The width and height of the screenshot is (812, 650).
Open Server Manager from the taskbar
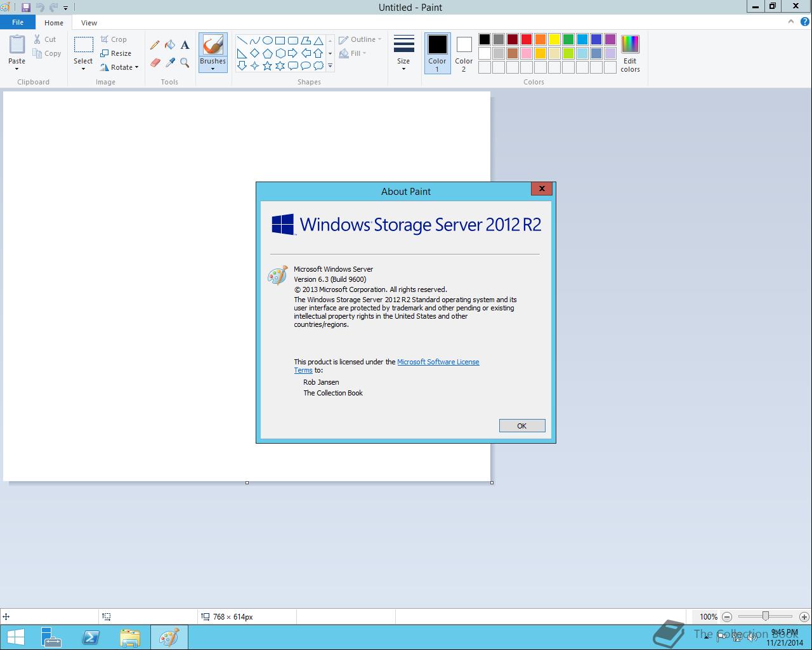click(x=51, y=637)
